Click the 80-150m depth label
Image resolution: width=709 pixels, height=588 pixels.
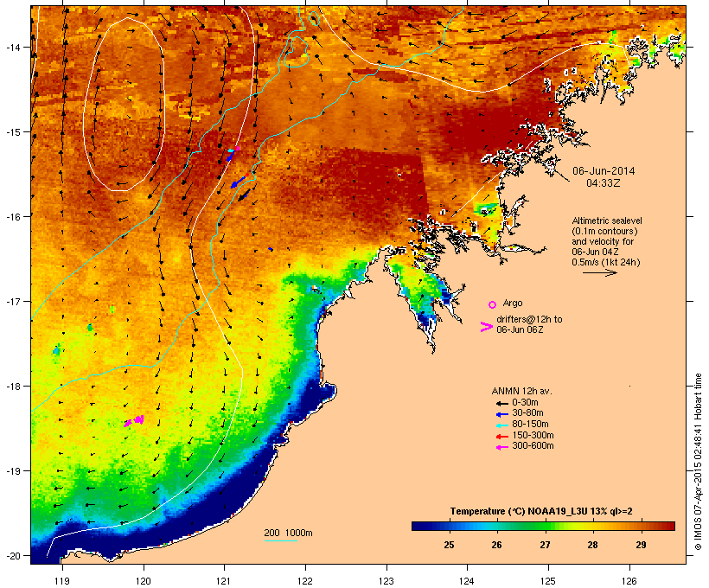coord(530,425)
